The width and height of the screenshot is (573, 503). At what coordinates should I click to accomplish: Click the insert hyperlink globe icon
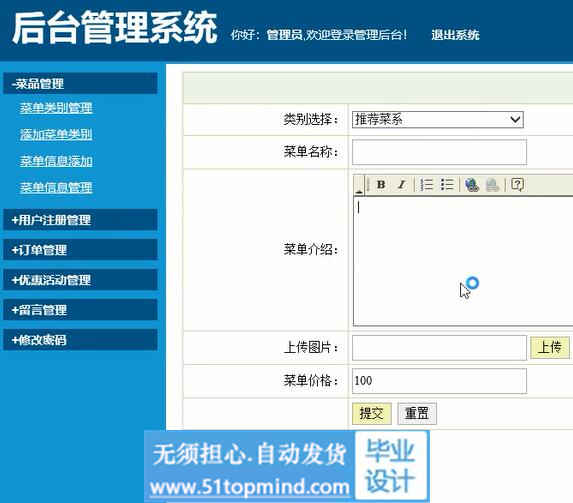coord(472,185)
